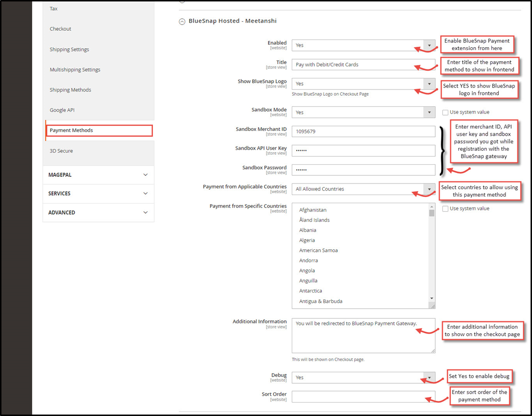Edit the Title input field
The image size is (532, 416).
click(x=363, y=65)
